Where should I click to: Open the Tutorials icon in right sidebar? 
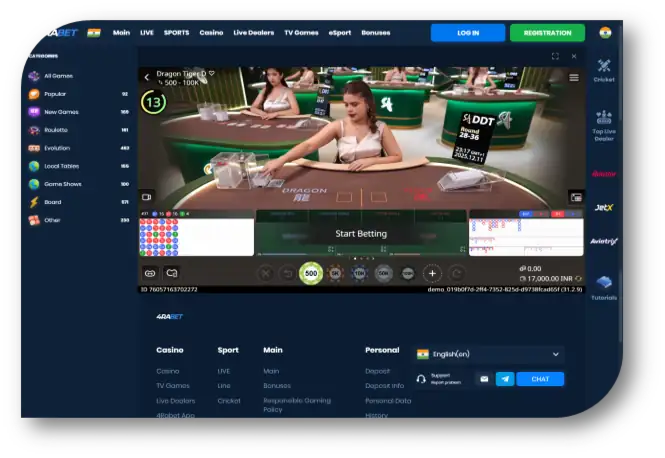[x=604, y=287]
